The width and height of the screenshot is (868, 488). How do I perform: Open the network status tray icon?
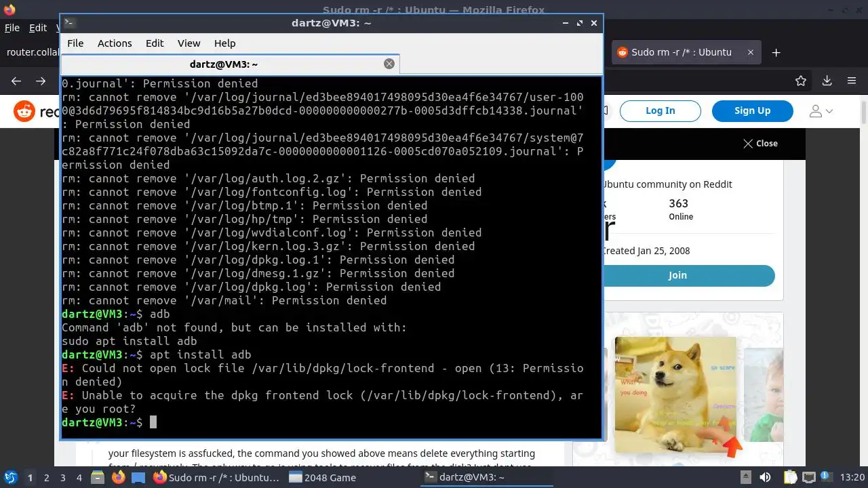pos(810,477)
